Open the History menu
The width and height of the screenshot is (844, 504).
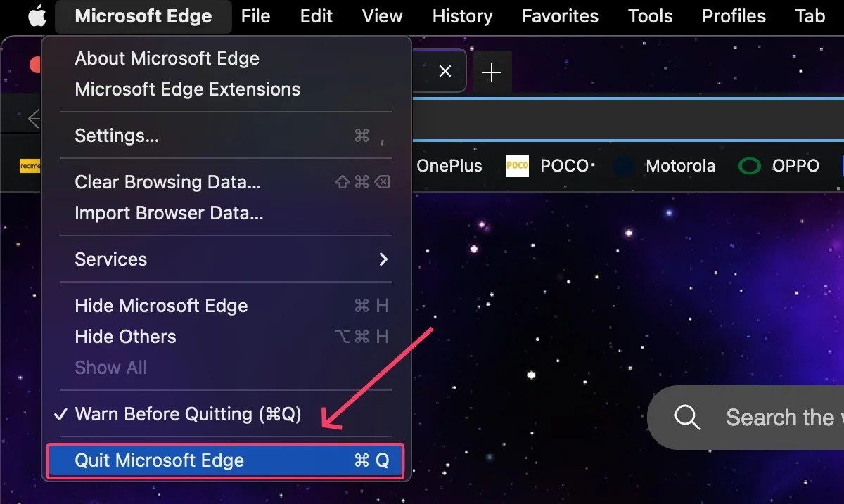coord(462,16)
